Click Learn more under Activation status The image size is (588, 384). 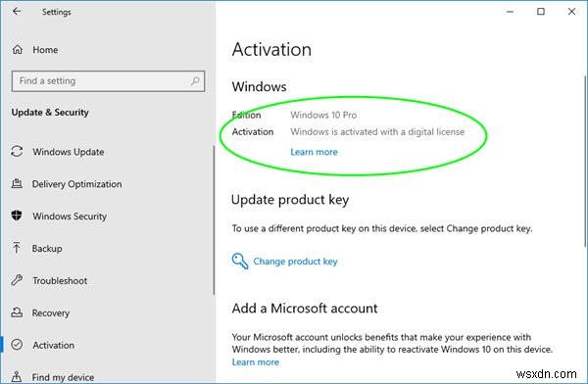click(314, 152)
